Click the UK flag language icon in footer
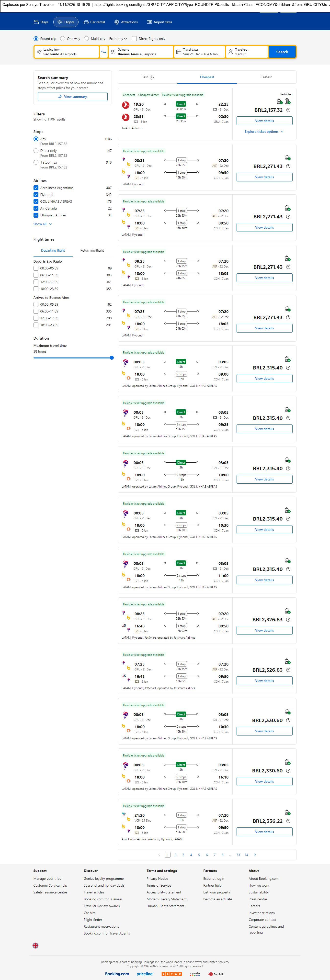The height and width of the screenshot is (980, 330). point(35,945)
